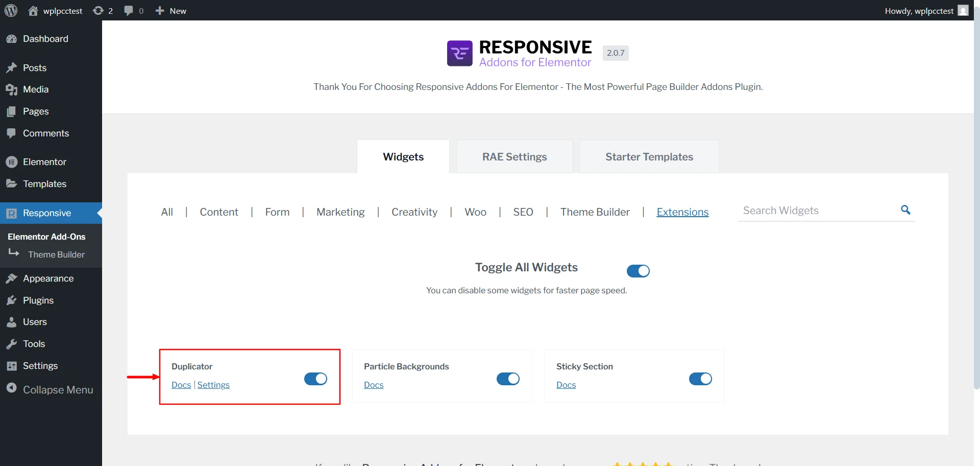Open Duplicator Docs link

pyautogui.click(x=181, y=385)
